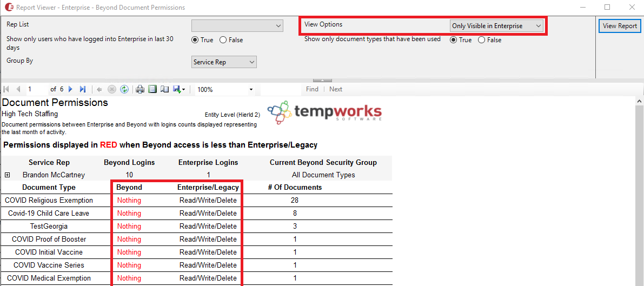Screen dimensions: 644x286
Task: Go to previous report page
Action: (x=18, y=89)
